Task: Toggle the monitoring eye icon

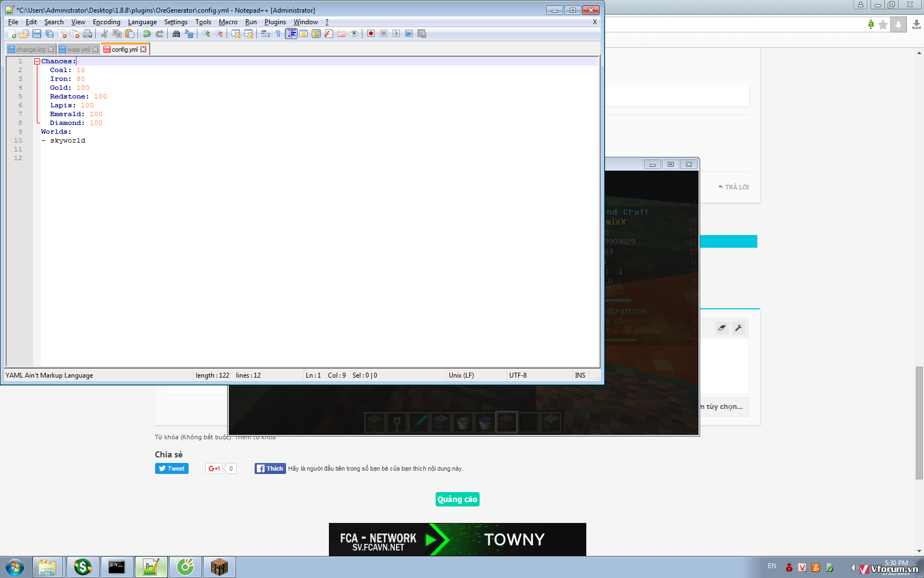Action: pyautogui.click(x=354, y=34)
